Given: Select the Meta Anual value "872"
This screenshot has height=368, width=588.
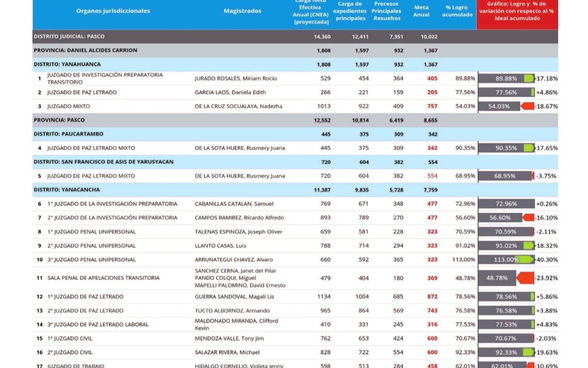Looking at the screenshot, I should (432, 297).
